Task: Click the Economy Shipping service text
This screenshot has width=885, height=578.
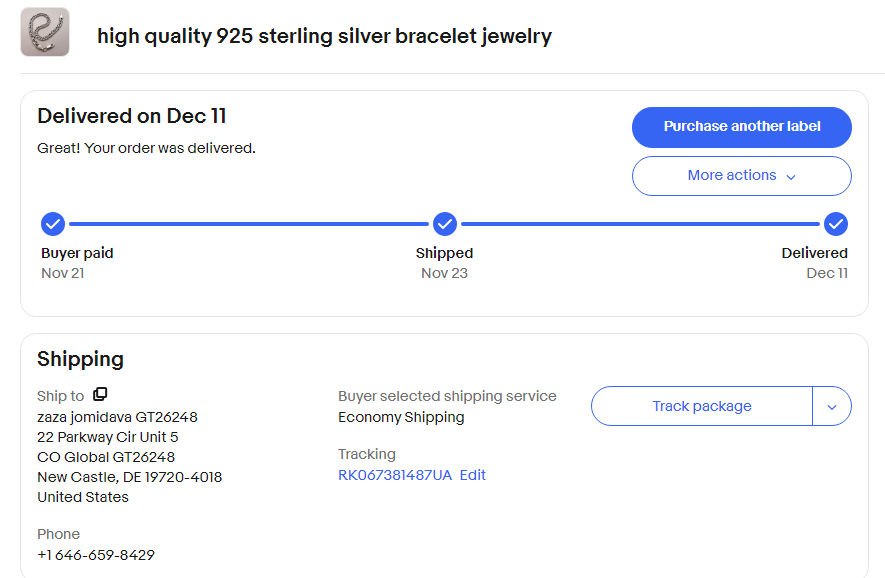Action: click(x=401, y=417)
